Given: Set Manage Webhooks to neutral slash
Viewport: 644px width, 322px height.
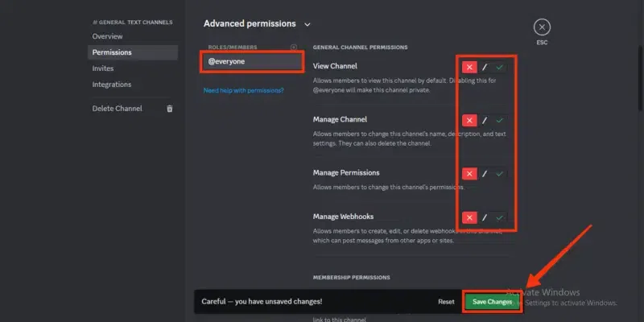Looking at the screenshot, I should [485, 217].
